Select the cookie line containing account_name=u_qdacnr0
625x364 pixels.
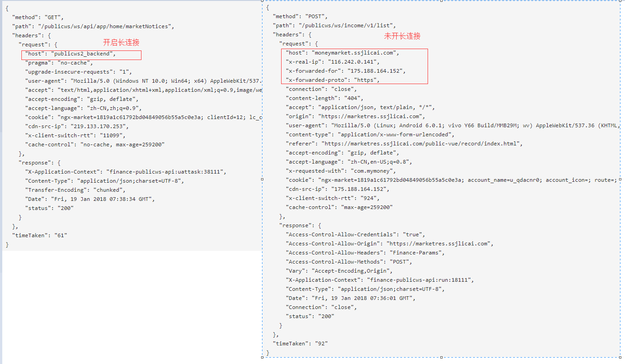(451, 180)
